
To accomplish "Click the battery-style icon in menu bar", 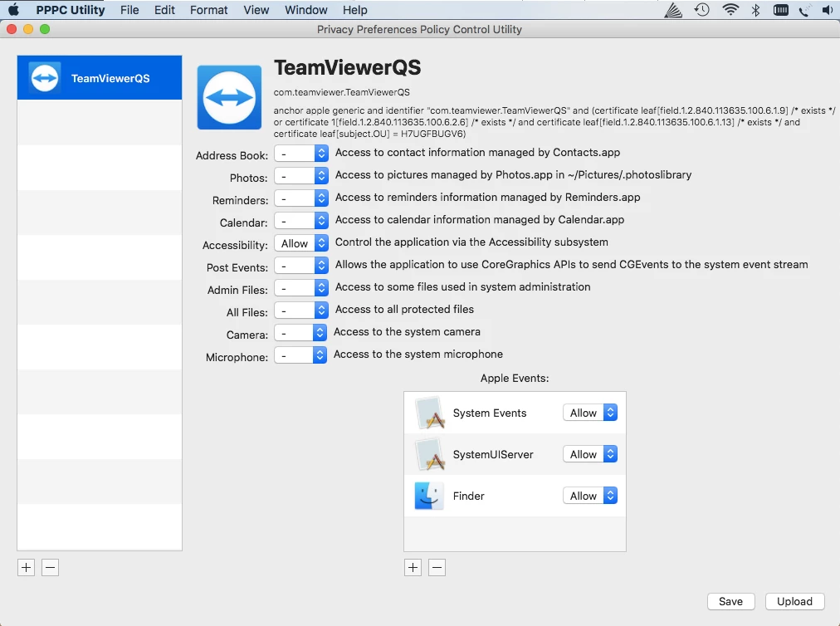I will pos(781,10).
